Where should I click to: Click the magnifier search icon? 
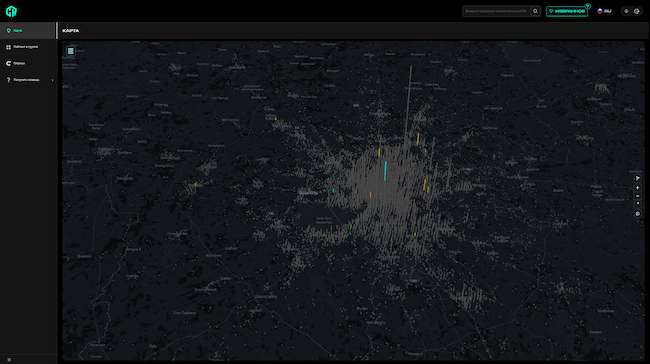coord(536,11)
